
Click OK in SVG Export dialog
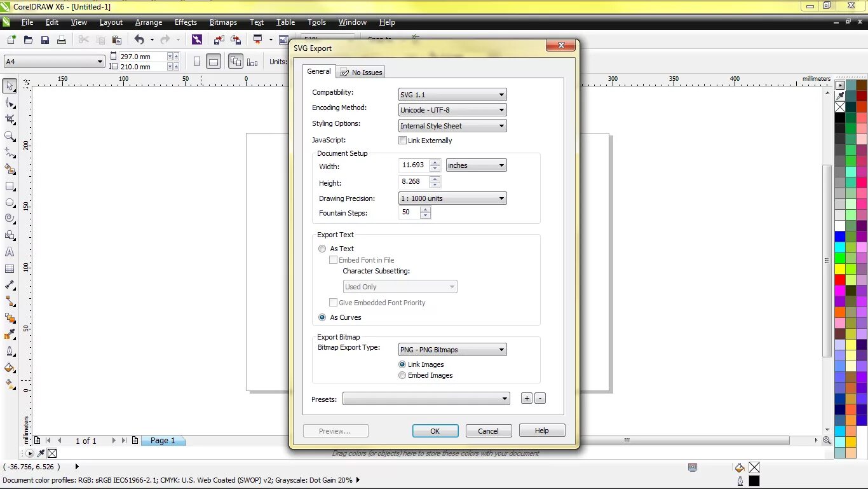point(435,430)
